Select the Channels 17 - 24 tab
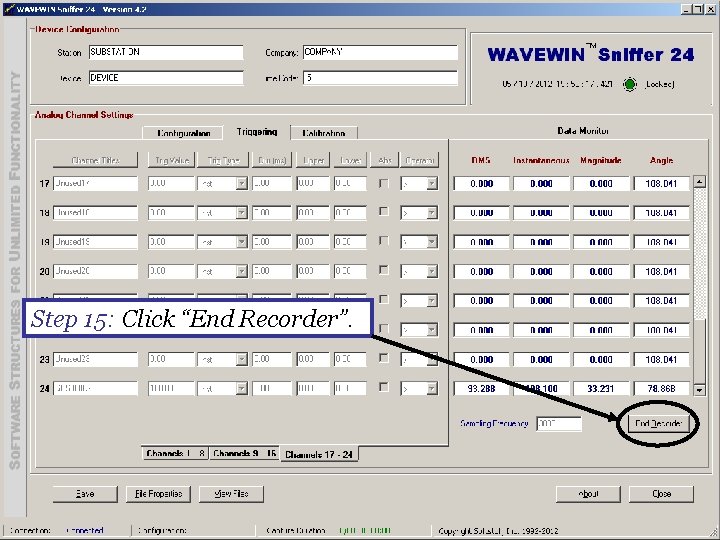Image resolution: width=720 pixels, height=540 pixels. point(319,454)
